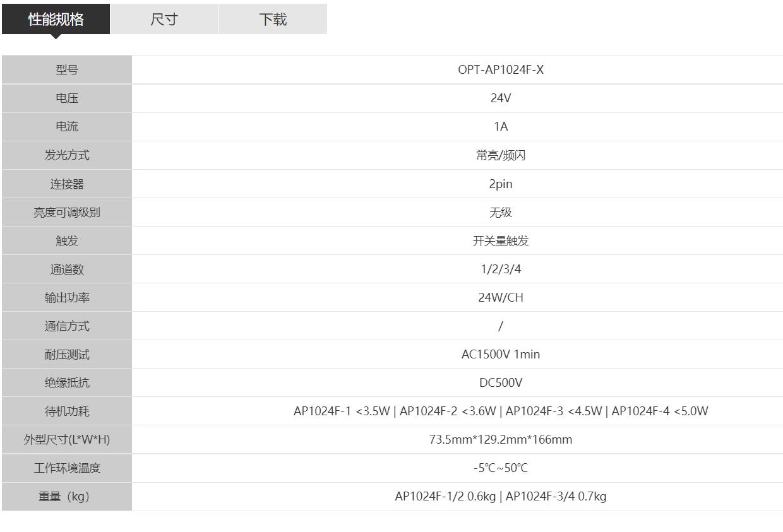Click the 73.5mm*129.2mm*166mm dimensions value
This screenshot has height=532, width=783.
click(x=501, y=440)
